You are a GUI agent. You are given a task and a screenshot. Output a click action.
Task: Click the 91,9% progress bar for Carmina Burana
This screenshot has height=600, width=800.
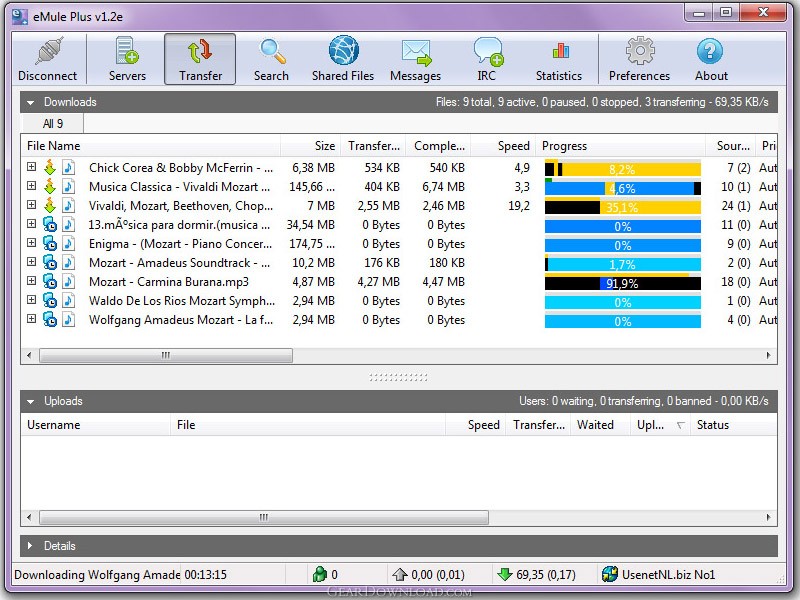pyautogui.click(x=622, y=283)
